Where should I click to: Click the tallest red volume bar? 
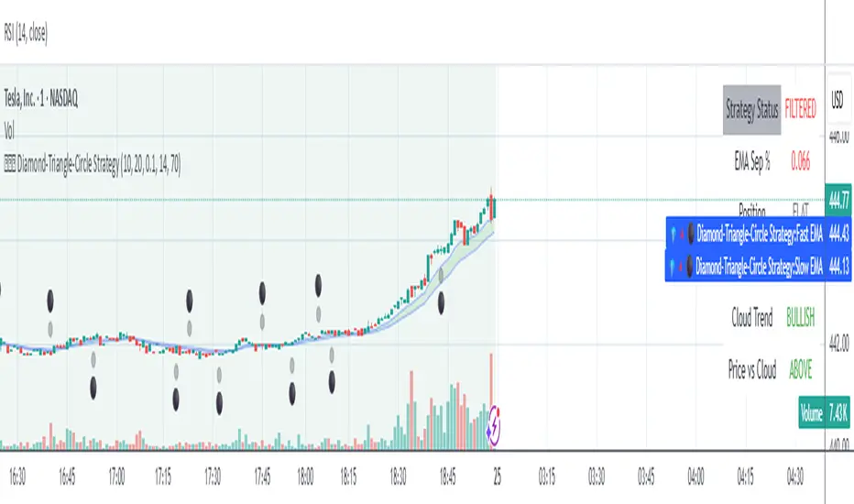click(492, 389)
